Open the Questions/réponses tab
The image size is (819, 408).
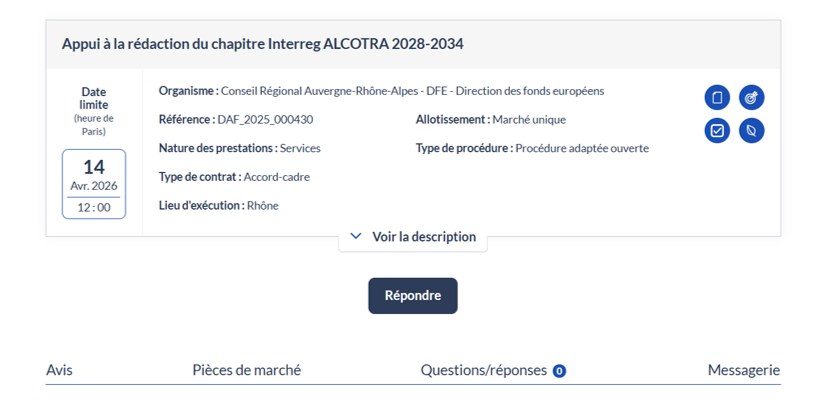(483, 370)
